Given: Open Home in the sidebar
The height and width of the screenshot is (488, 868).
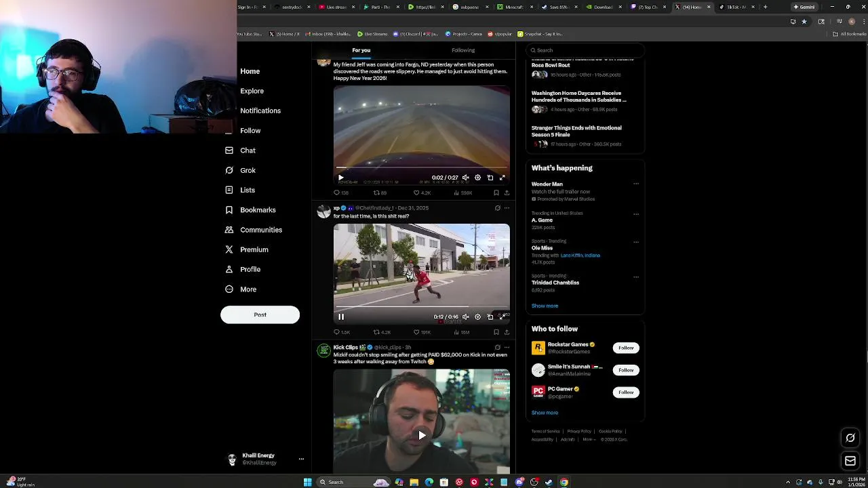Looking at the screenshot, I should click(250, 71).
